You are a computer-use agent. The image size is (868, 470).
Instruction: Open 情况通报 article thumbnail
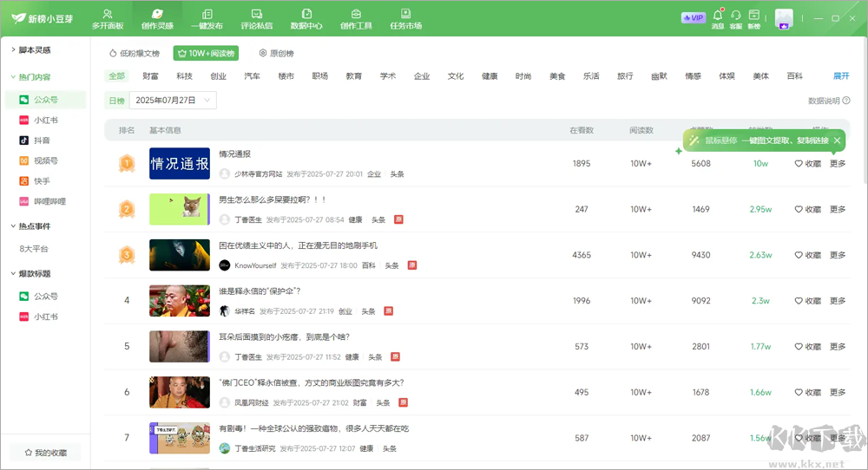click(x=180, y=164)
